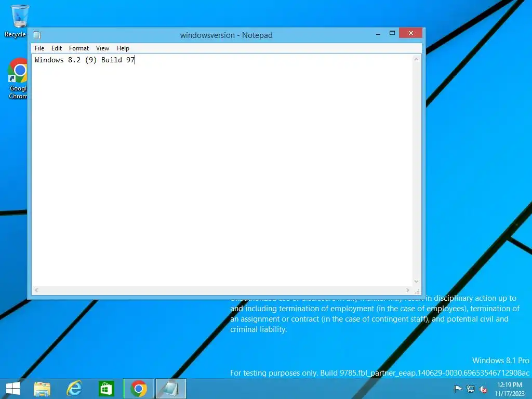Click the vertical scrollbar down arrow
The image size is (532, 399).
[x=416, y=281]
